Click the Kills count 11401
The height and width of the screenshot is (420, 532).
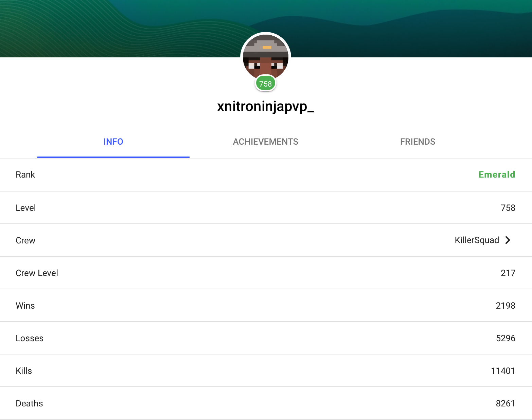(503, 371)
